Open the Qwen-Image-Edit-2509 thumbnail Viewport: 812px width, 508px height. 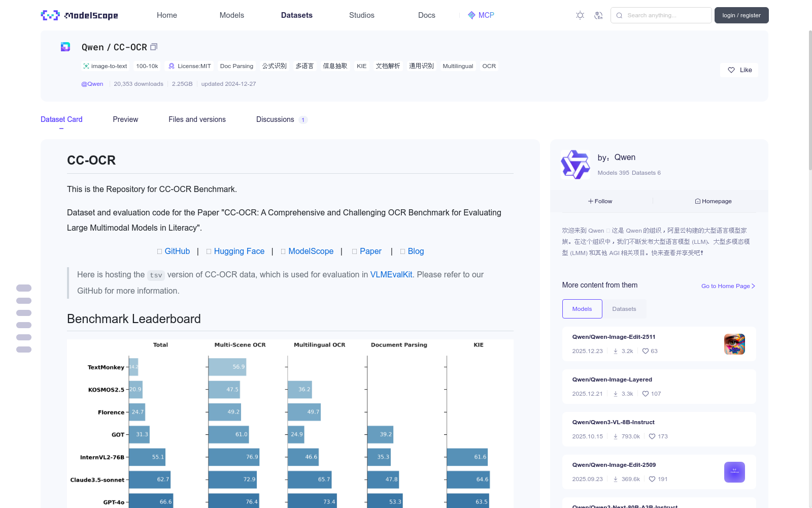pos(734,472)
